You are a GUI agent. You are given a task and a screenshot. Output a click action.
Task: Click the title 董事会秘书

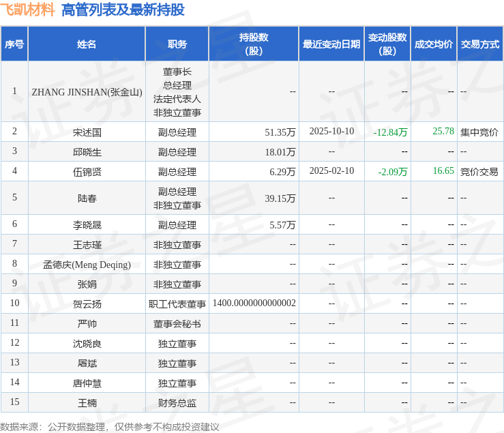pos(177,324)
